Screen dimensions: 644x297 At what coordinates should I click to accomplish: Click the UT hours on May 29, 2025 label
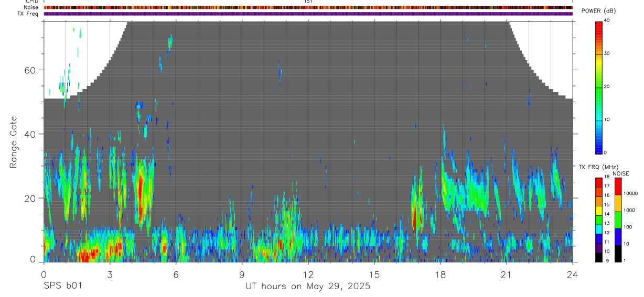308,286
